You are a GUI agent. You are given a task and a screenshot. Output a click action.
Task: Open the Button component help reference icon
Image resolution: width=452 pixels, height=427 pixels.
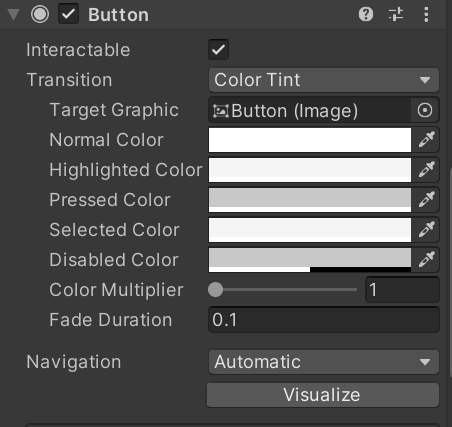click(366, 15)
